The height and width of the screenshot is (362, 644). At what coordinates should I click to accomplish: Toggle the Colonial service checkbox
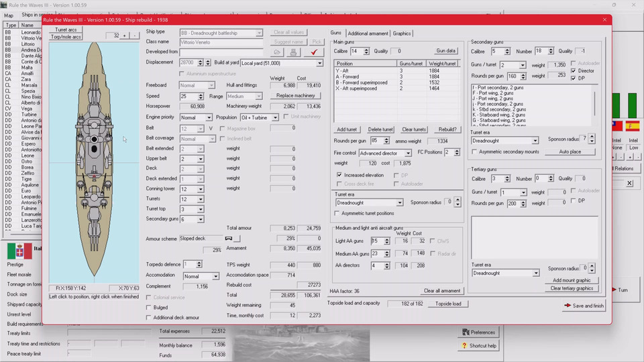tap(149, 297)
